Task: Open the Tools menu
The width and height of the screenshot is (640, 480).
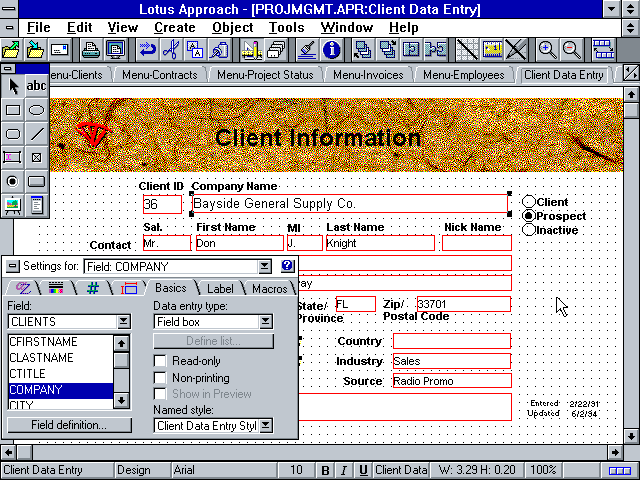Action: pos(287,28)
